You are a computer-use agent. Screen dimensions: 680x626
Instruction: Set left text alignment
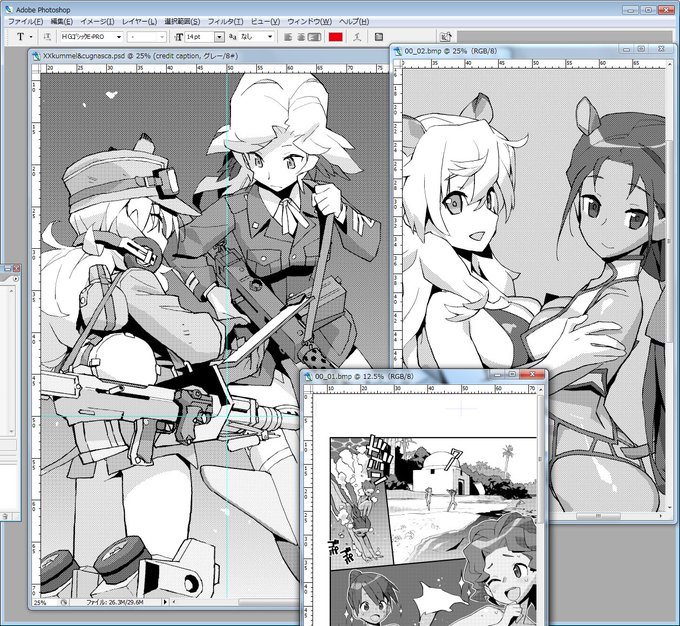pos(288,37)
